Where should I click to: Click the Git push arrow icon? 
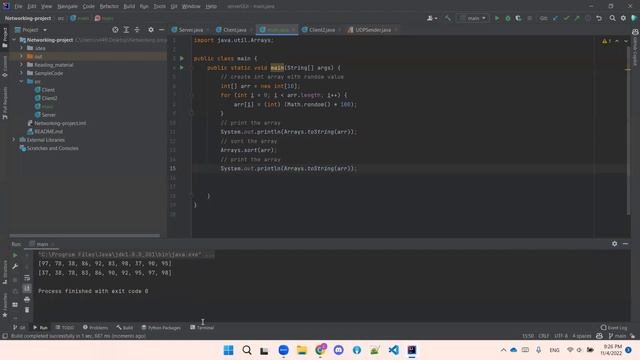(x=577, y=18)
